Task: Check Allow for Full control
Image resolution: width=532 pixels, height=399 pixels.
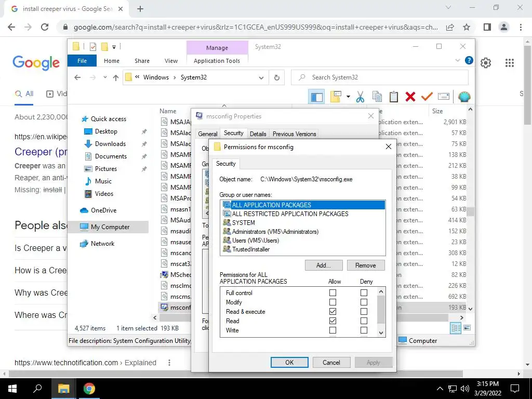Action: pos(333,292)
